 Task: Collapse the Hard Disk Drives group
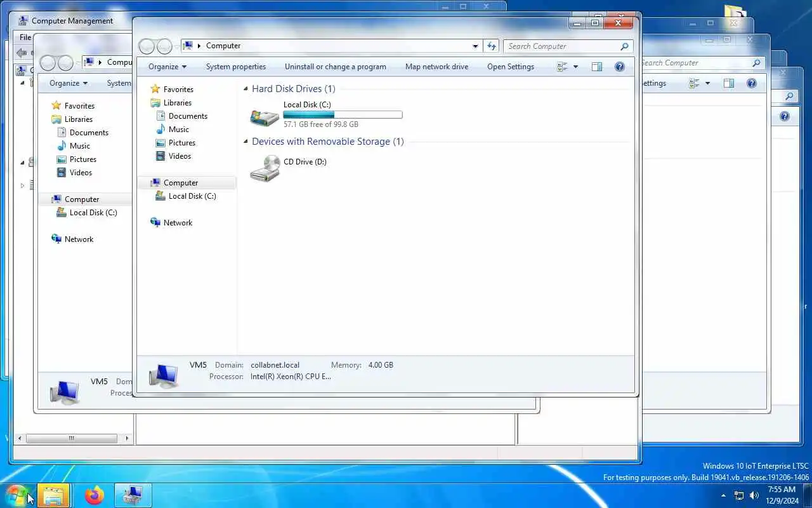pos(246,90)
